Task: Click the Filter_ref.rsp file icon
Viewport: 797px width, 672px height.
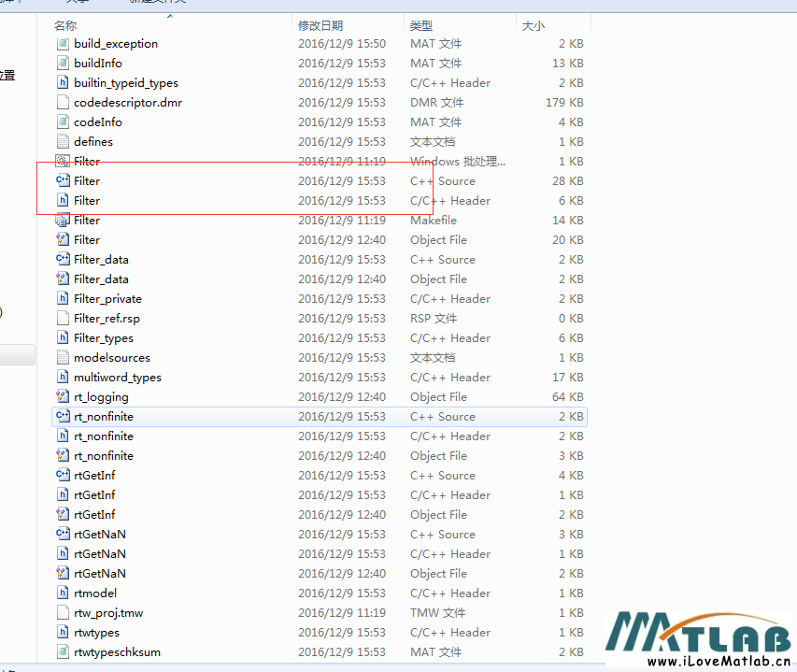Action: [63, 318]
